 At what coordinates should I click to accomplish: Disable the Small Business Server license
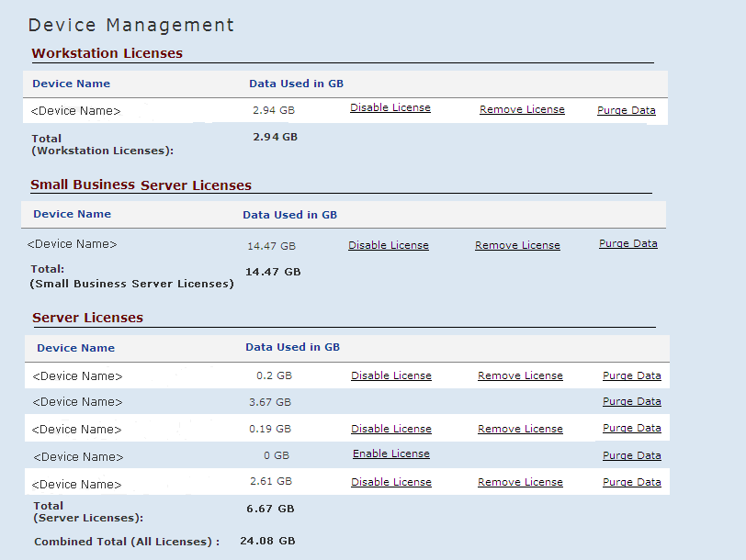pos(388,245)
